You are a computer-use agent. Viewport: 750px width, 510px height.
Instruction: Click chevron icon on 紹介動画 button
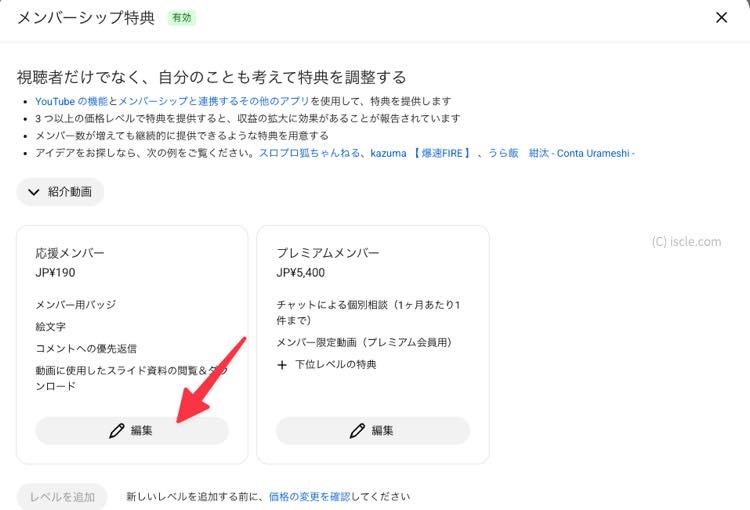pos(33,192)
